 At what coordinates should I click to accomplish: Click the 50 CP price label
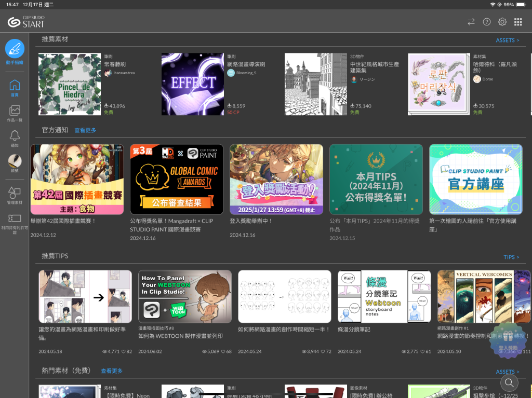point(233,113)
